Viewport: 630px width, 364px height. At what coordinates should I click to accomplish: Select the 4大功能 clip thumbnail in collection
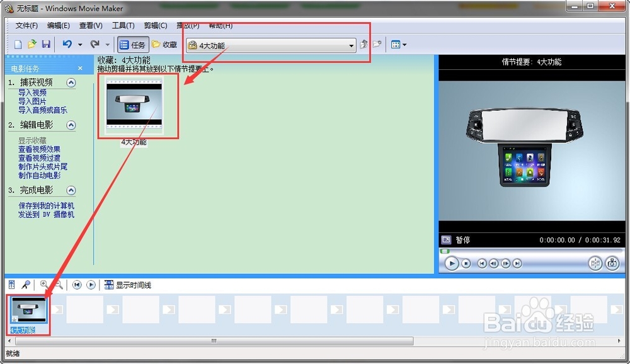[x=134, y=106]
